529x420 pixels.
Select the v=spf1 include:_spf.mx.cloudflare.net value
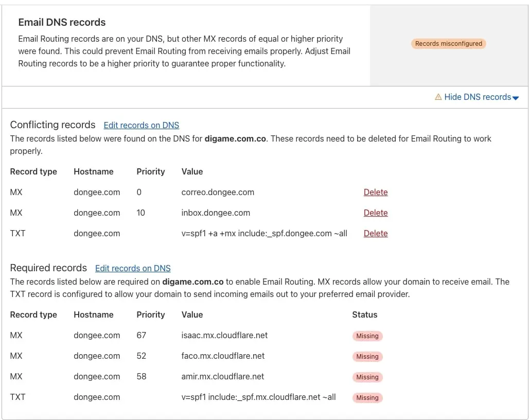pos(258,397)
